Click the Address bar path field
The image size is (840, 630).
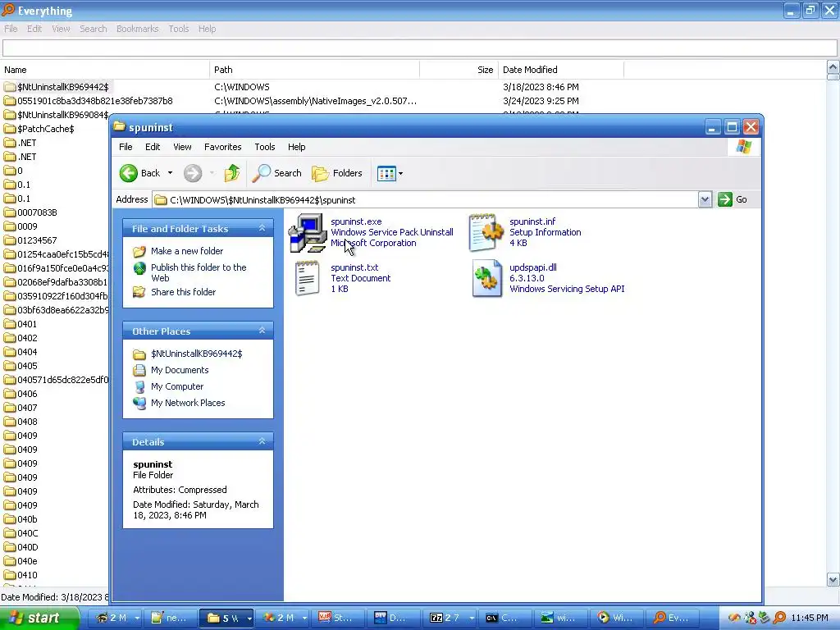point(426,200)
